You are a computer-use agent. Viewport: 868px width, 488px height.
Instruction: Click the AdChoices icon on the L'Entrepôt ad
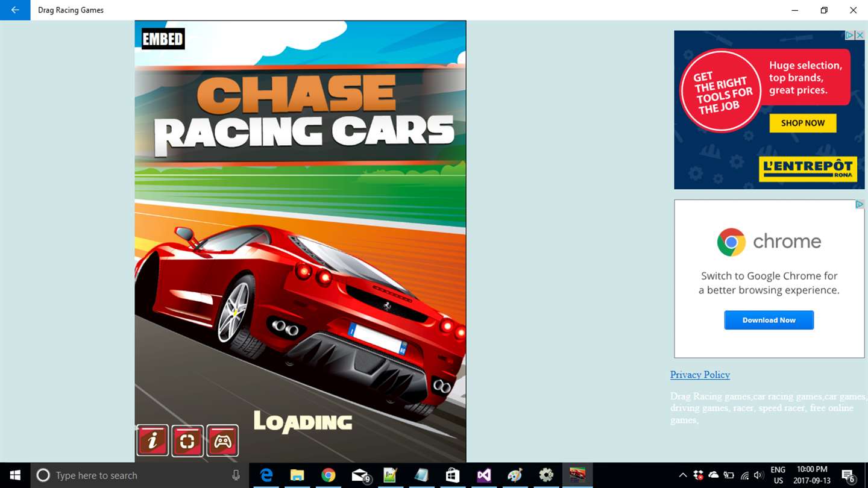click(x=850, y=36)
